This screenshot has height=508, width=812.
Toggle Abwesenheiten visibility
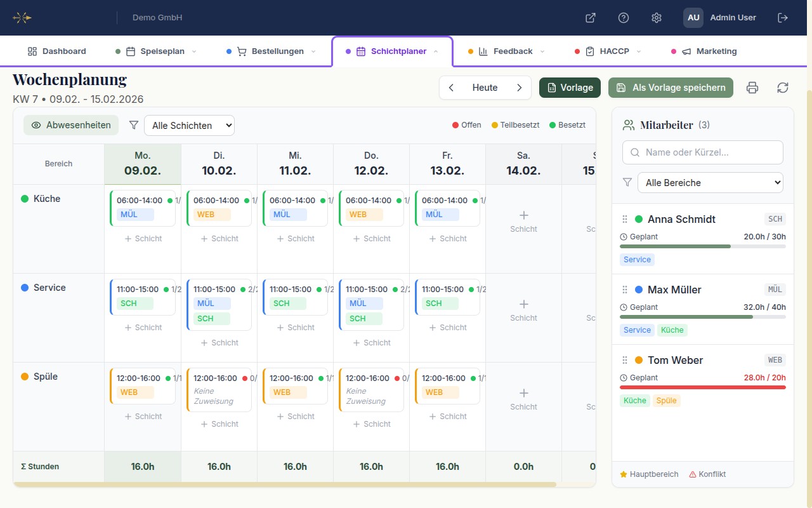[71, 125]
